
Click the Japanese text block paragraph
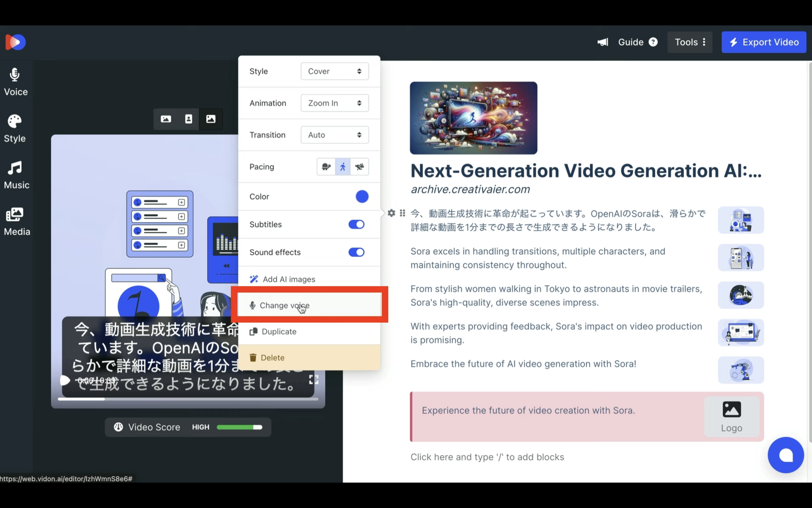tap(558, 220)
